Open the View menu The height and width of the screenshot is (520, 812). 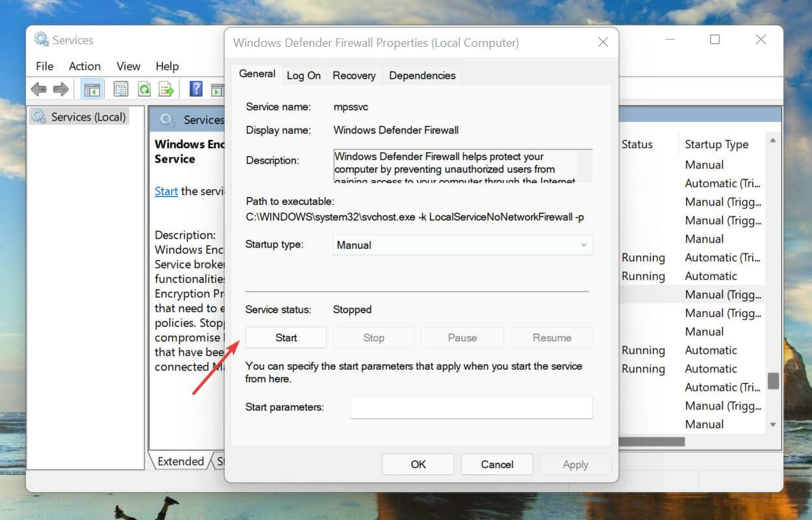coord(128,66)
